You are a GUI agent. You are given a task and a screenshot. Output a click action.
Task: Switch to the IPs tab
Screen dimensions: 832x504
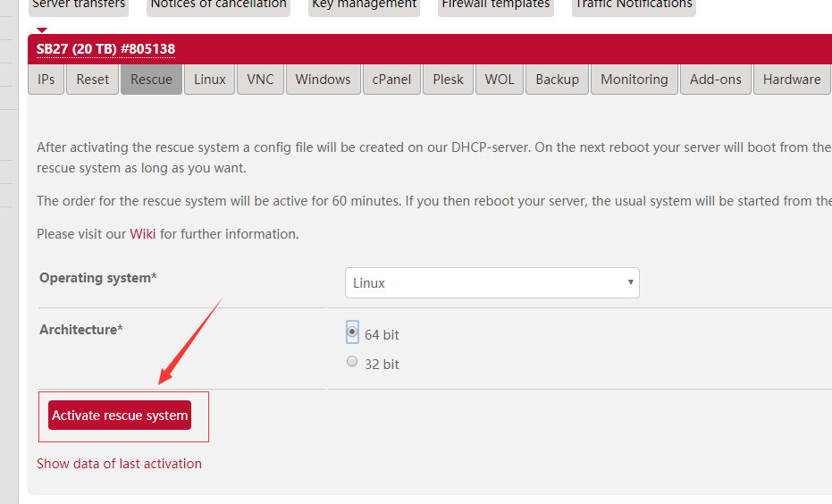[x=46, y=80]
